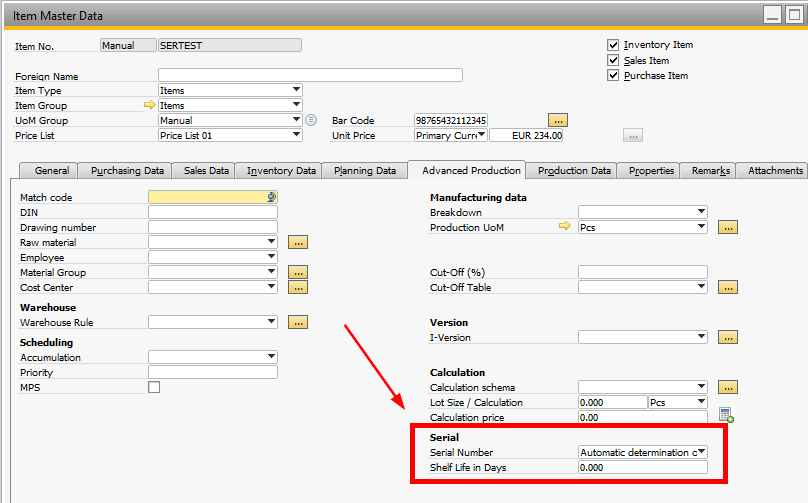Image resolution: width=808 pixels, height=503 pixels.
Task: Click the ellipsis button next to Unit Price
Action: [x=631, y=135]
